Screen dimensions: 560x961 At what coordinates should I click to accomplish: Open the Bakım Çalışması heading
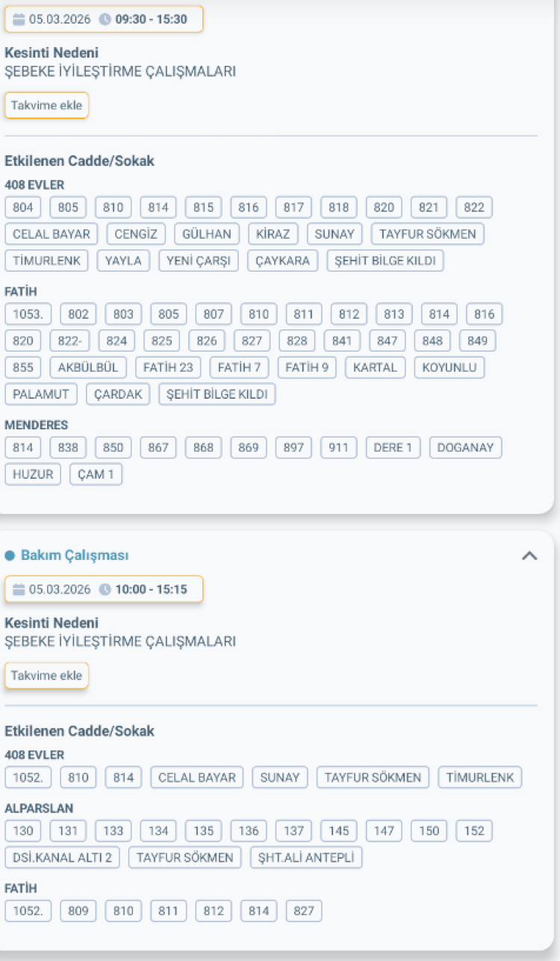click(x=75, y=556)
